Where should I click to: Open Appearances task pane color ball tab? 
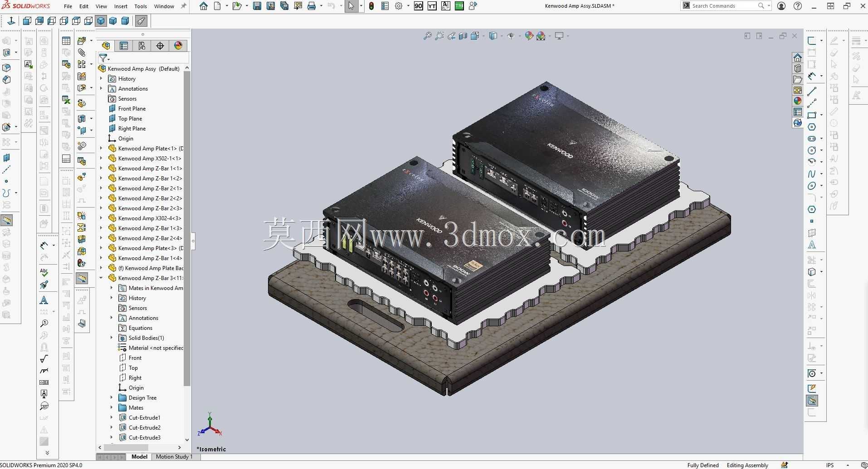[798, 101]
